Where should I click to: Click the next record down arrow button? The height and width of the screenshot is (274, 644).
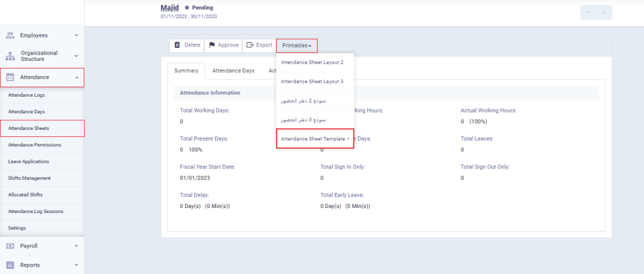(588, 12)
